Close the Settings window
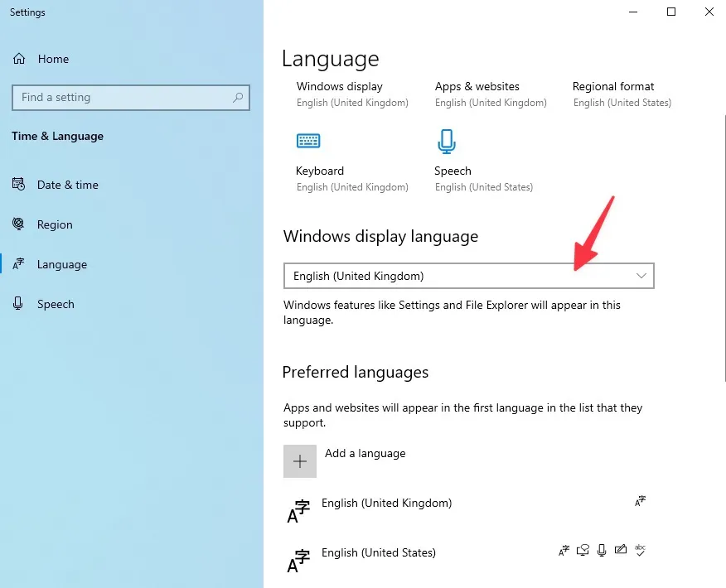This screenshot has height=588, width=726. (x=709, y=12)
